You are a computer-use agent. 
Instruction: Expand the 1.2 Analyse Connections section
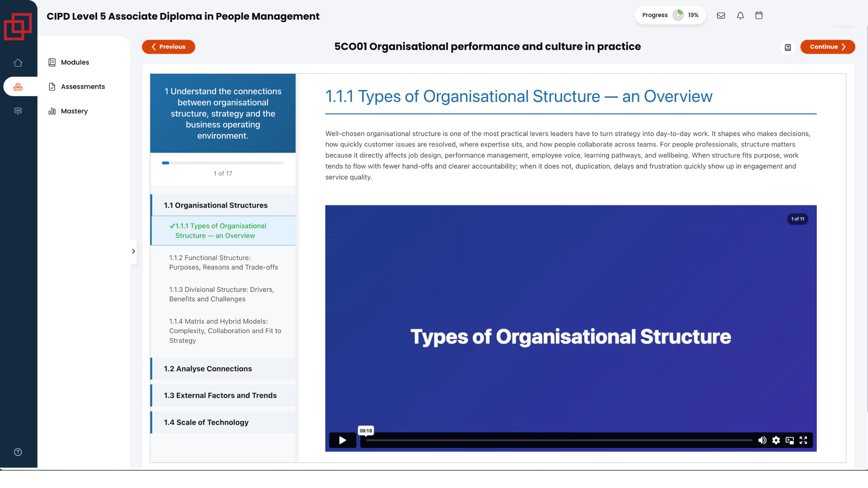pos(208,369)
